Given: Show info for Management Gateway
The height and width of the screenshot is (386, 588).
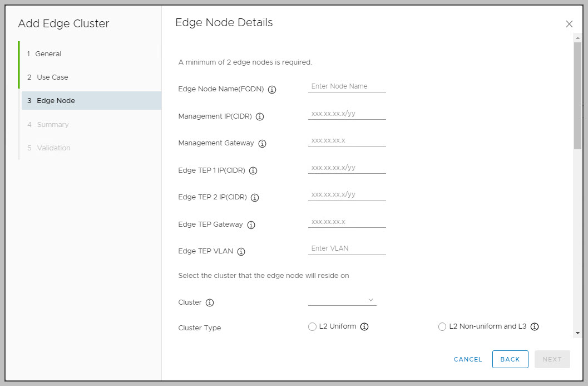Looking at the screenshot, I should tap(263, 144).
